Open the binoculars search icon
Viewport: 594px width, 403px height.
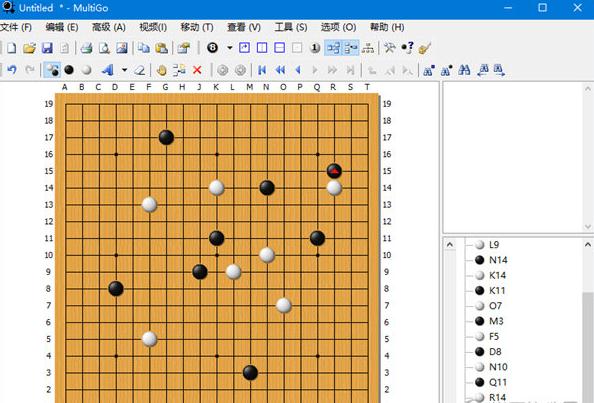[x=464, y=70]
